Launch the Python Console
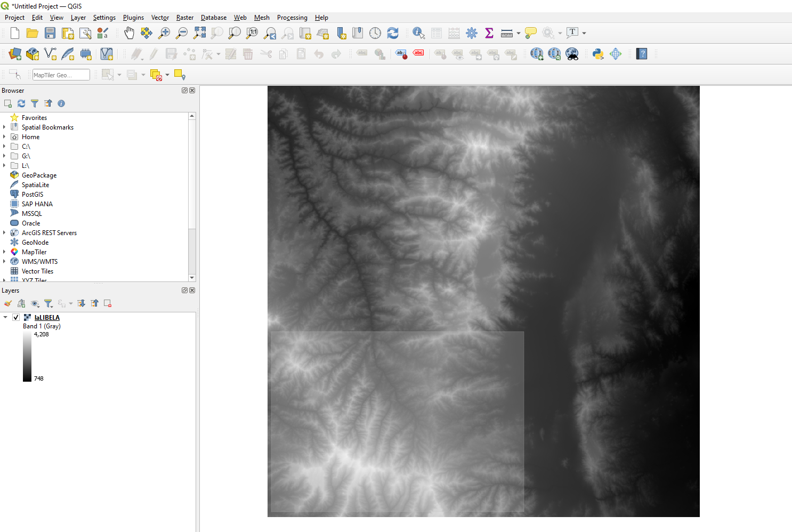The height and width of the screenshot is (532, 792). [597, 54]
